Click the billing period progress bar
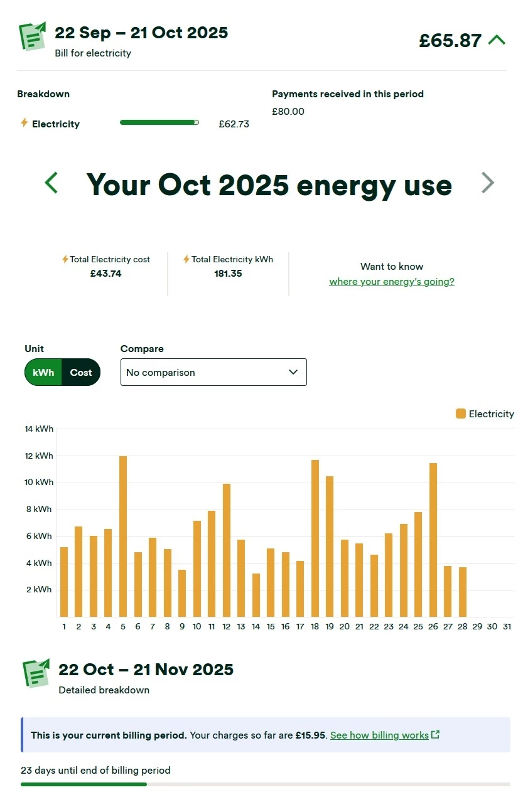 pos(265,784)
